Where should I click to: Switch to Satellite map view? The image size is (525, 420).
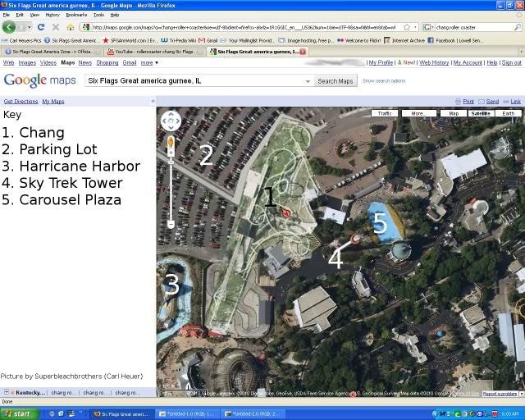pyautogui.click(x=480, y=113)
